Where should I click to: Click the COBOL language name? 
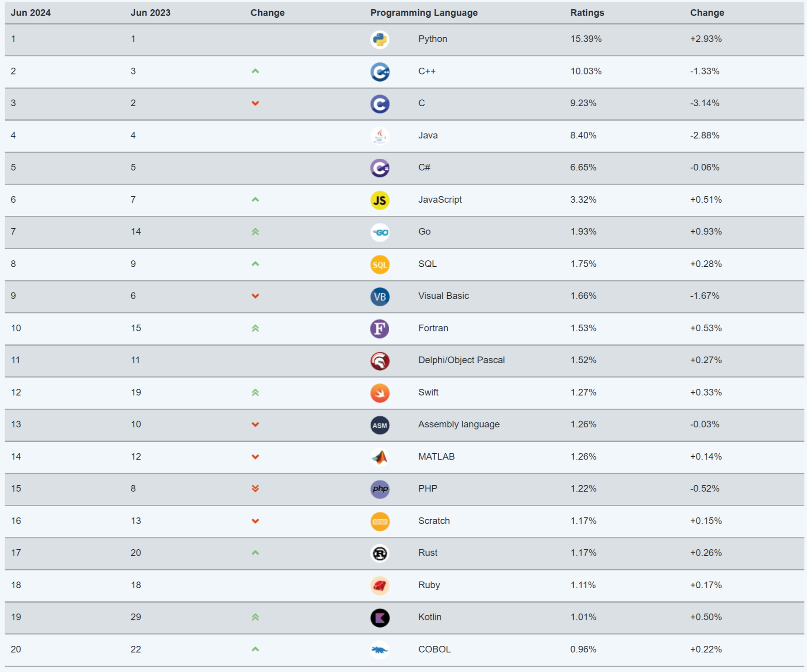coord(434,649)
